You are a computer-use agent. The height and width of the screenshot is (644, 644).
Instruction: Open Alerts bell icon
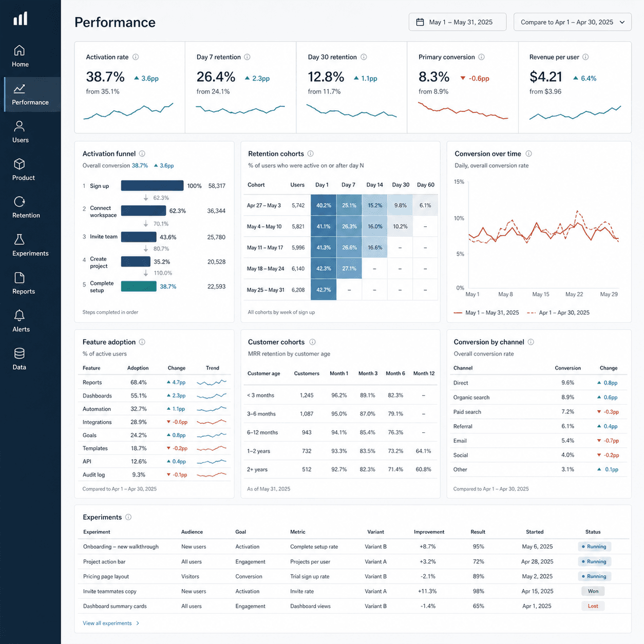coord(20,315)
